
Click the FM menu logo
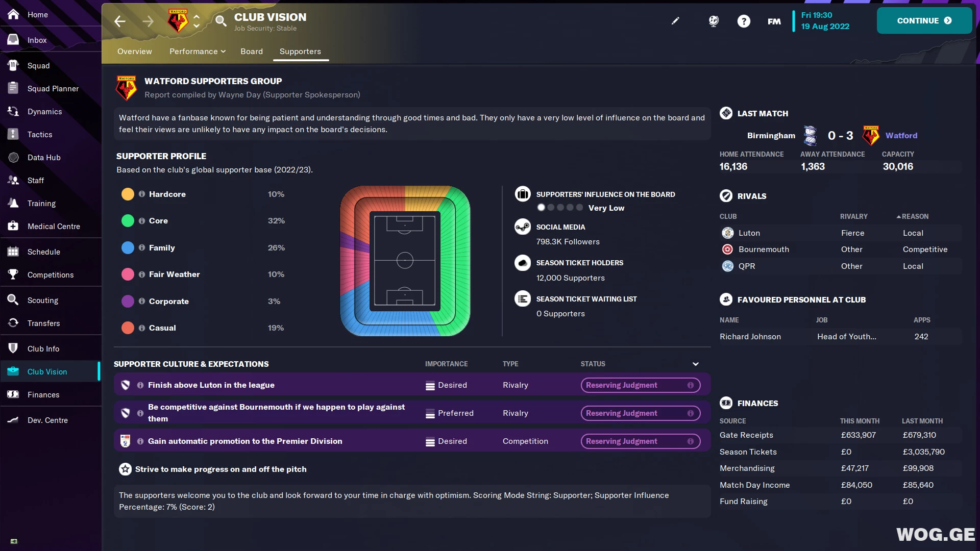(774, 21)
